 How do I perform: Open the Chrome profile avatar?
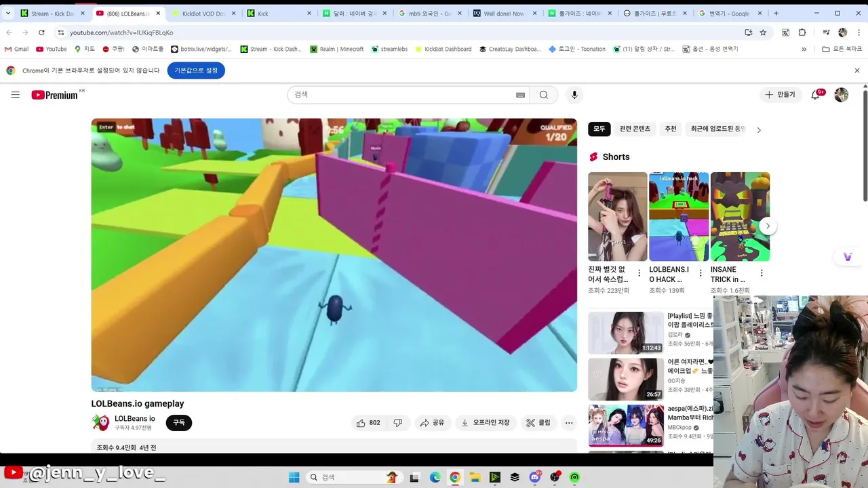(x=842, y=33)
